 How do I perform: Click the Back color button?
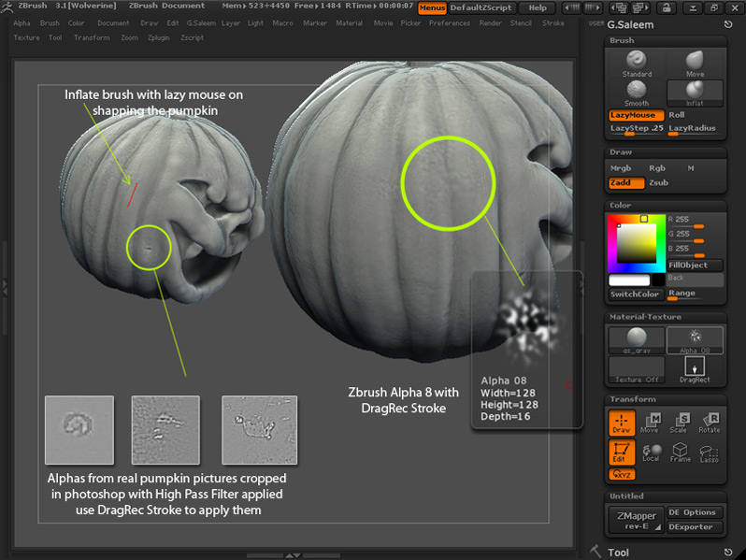tap(695, 280)
